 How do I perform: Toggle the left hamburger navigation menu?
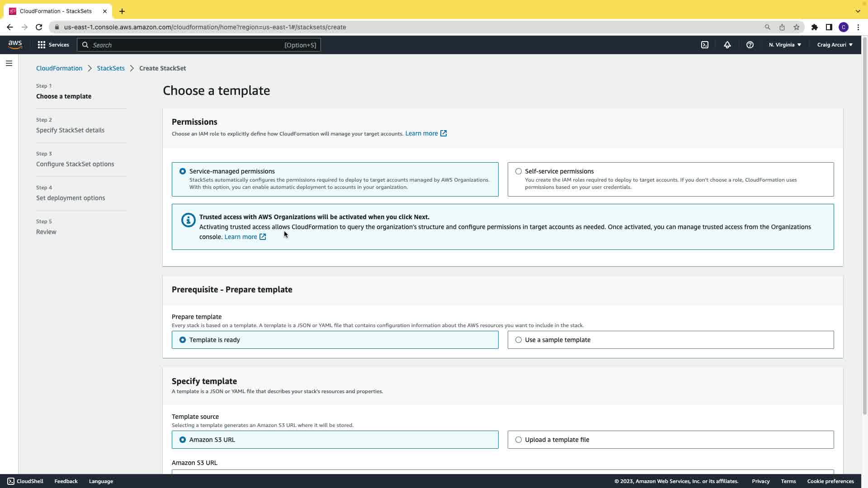tap(9, 63)
